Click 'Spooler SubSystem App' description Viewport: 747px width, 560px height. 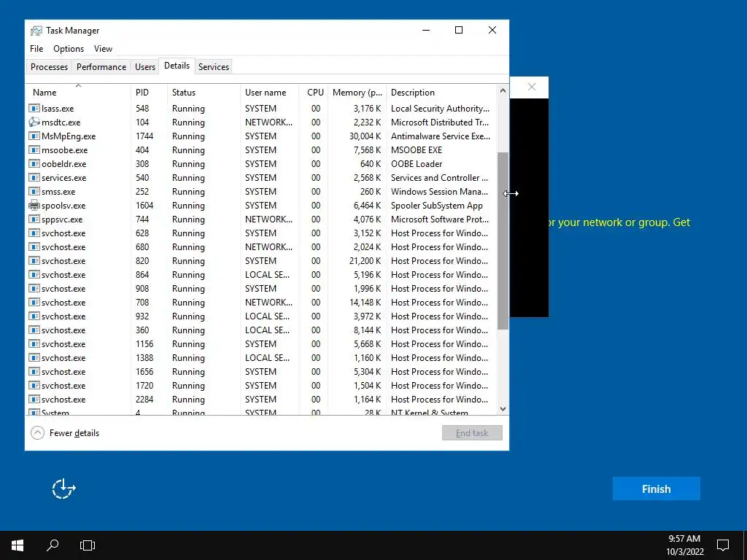437,206
